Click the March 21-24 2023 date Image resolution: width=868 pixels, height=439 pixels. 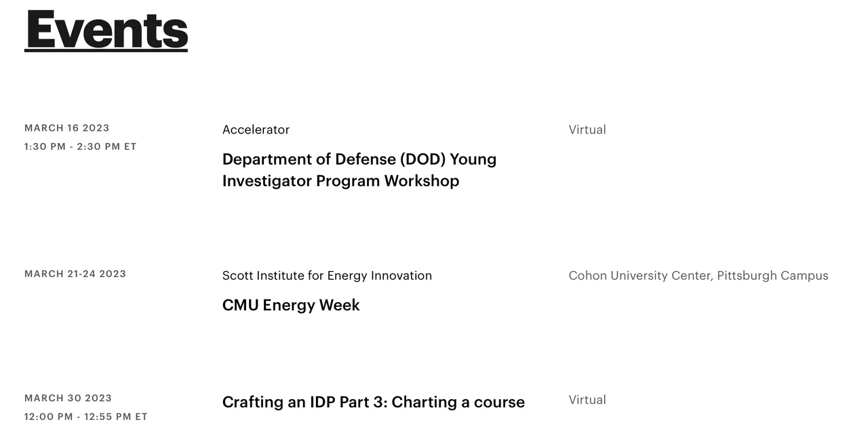[x=75, y=274]
